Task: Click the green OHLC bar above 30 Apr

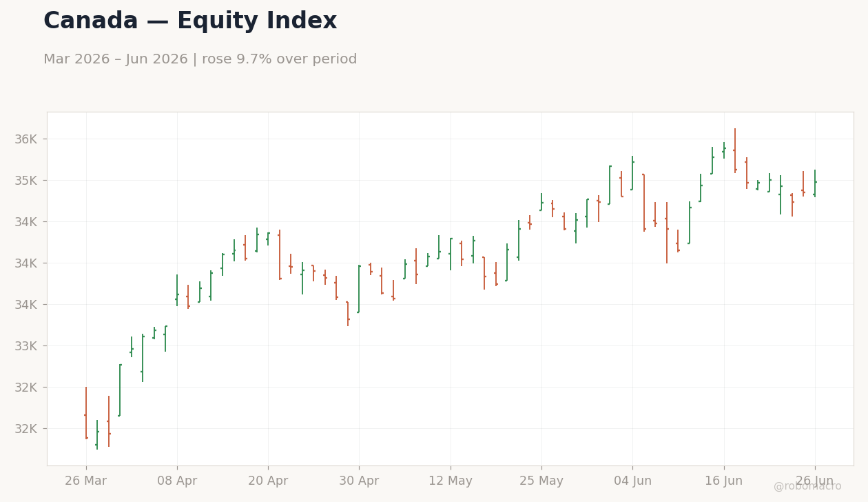Action: (359, 289)
